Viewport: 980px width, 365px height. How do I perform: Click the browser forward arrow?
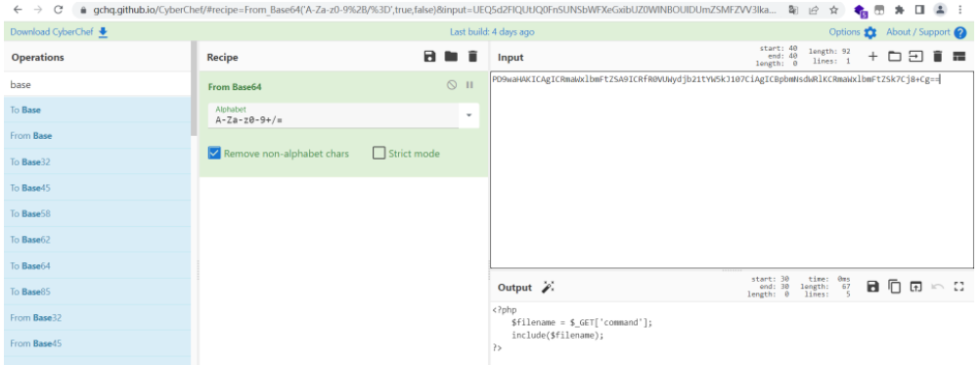(38, 10)
